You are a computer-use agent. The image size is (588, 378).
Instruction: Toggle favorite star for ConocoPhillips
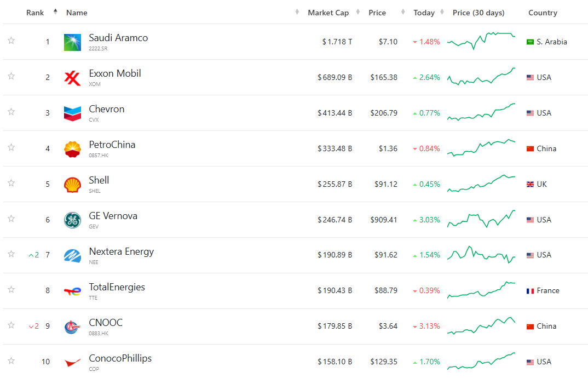pos(11,360)
